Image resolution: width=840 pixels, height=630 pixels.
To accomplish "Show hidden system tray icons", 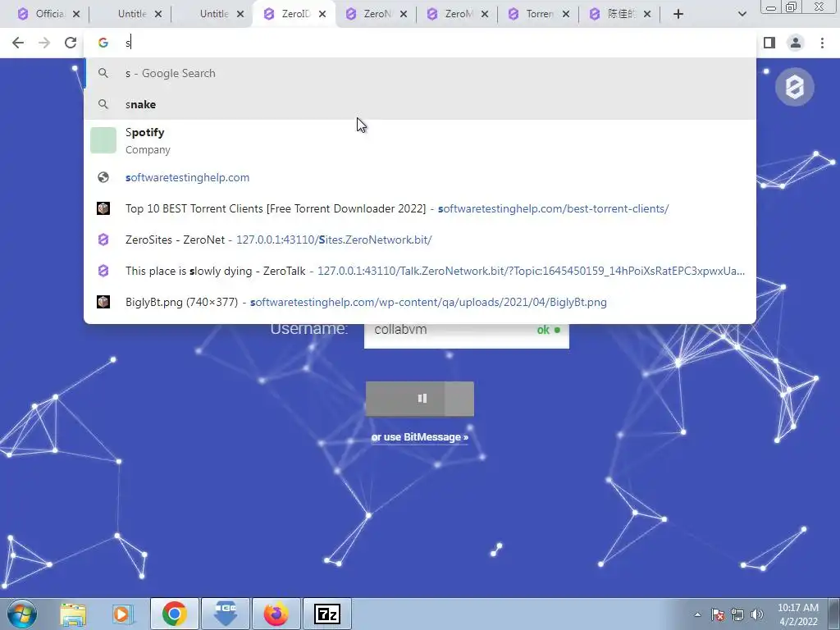I will pyautogui.click(x=697, y=614).
